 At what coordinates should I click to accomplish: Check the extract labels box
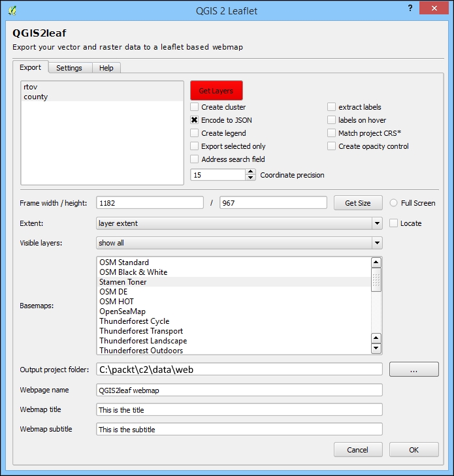[x=331, y=107]
